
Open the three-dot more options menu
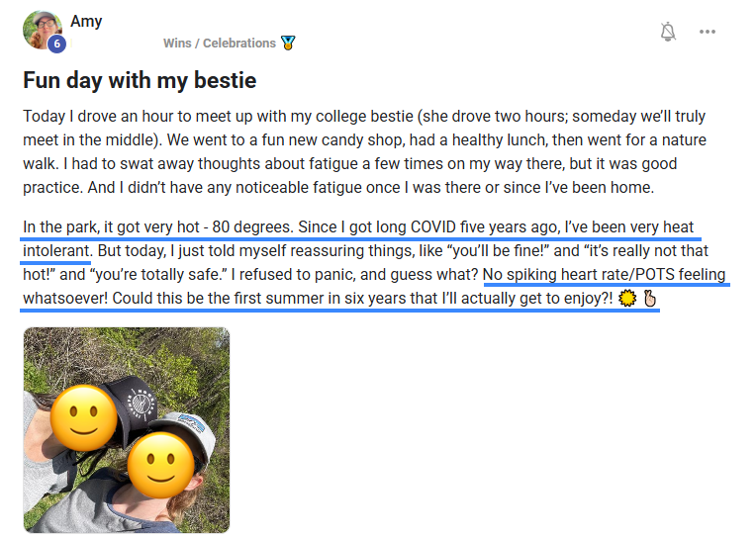pyautogui.click(x=707, y=32)
